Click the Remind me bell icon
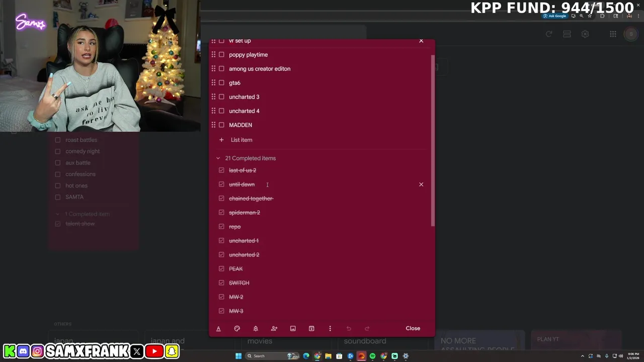Screen dimensions: 644x362 click(x=256, y=328)
